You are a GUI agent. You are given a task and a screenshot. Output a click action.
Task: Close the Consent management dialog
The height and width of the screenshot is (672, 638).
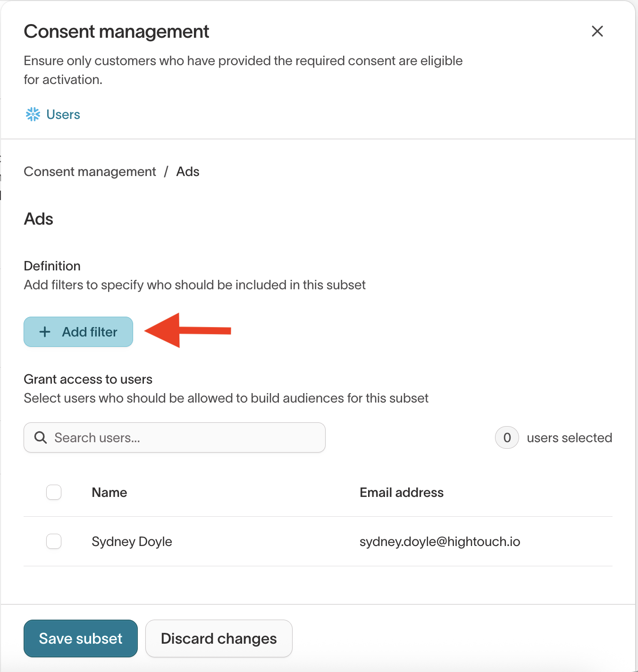point(597,31)
